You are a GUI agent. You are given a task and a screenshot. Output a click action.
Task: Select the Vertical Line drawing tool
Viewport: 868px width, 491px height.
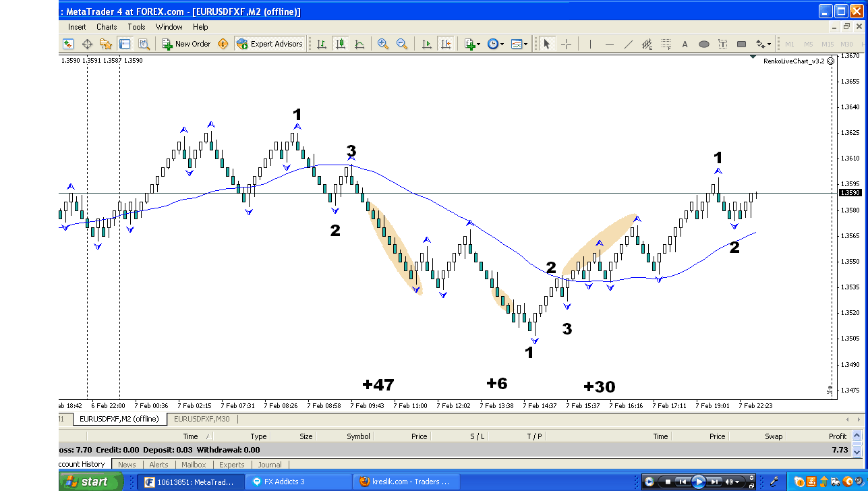tap(590, 44)
